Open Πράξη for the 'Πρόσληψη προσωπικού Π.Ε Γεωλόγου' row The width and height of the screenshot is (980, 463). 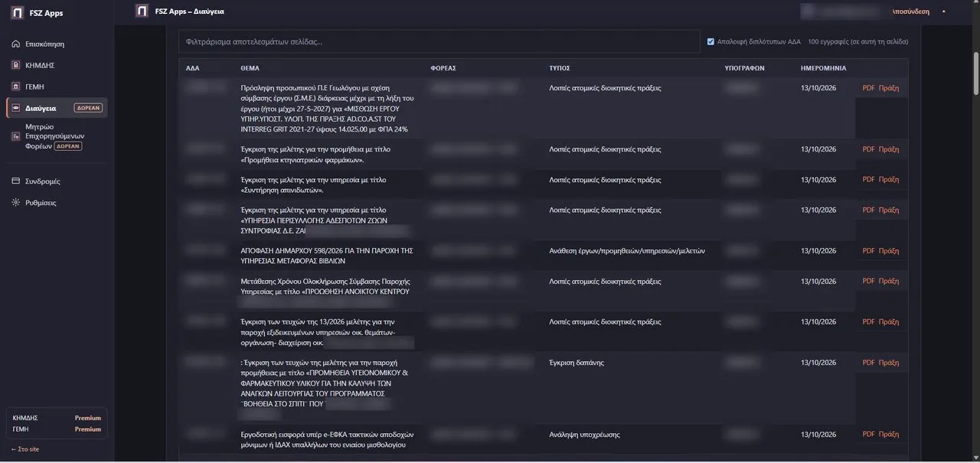point(889,88)
